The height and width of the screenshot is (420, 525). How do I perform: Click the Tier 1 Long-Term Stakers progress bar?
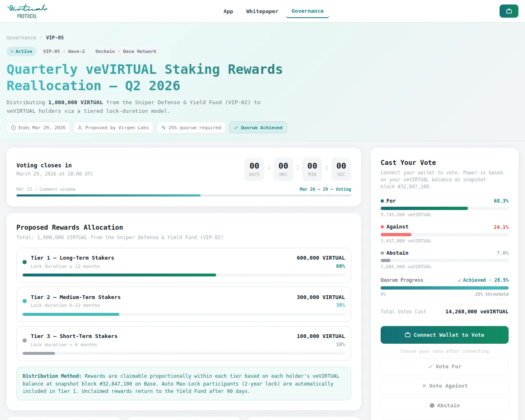183,275
